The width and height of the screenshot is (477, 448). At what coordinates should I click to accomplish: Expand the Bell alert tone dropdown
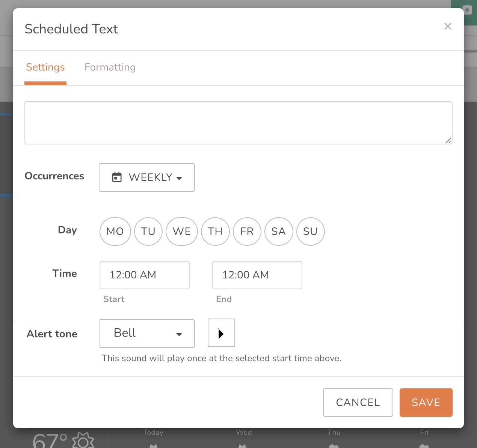click(147, 334)
